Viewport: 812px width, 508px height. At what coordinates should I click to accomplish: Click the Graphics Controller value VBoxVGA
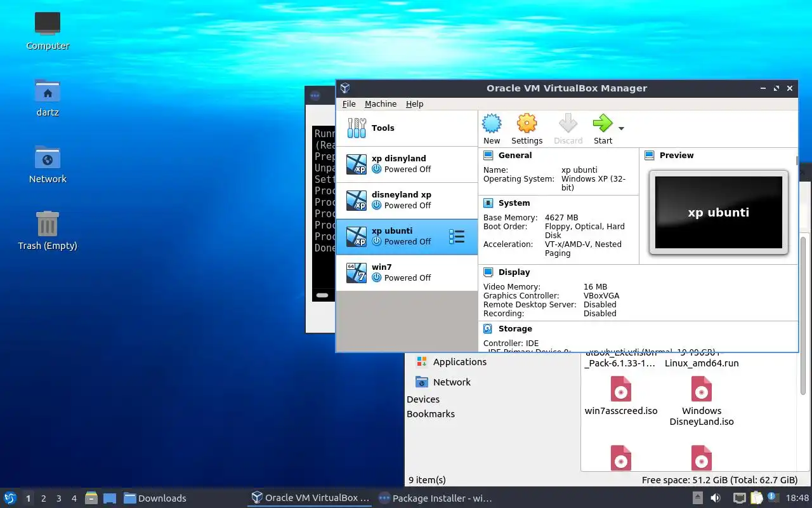pos(601,296)
